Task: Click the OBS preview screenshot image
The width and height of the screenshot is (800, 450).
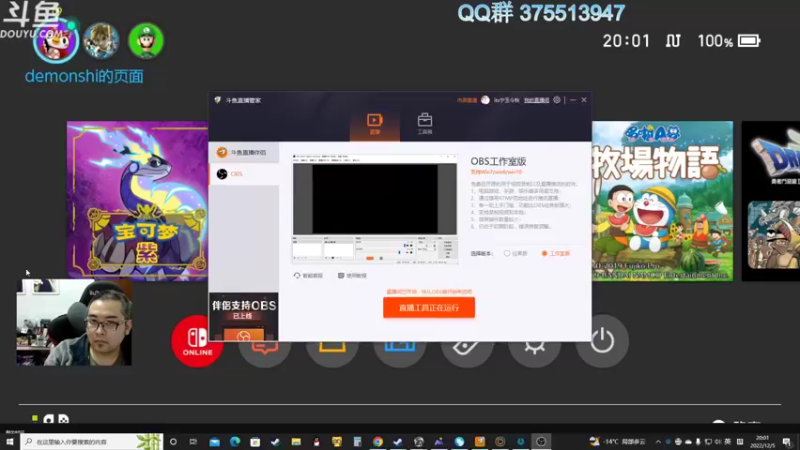Action: 375,209
